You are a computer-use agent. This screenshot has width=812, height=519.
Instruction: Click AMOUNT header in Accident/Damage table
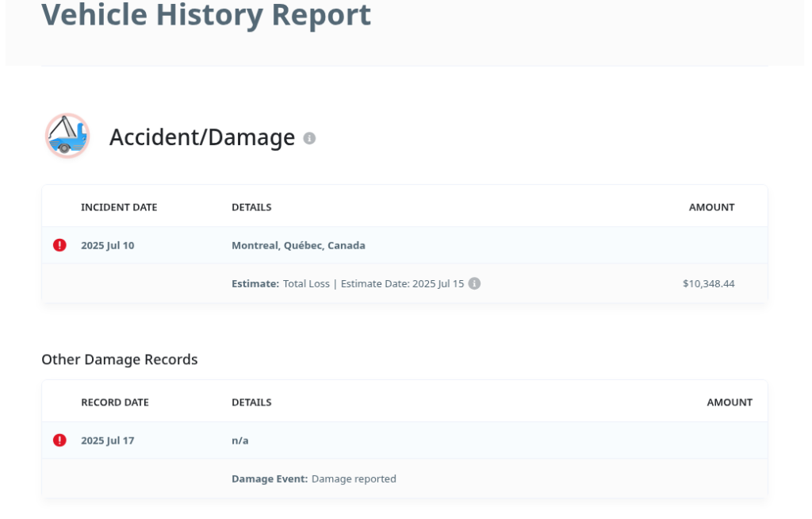711,207
